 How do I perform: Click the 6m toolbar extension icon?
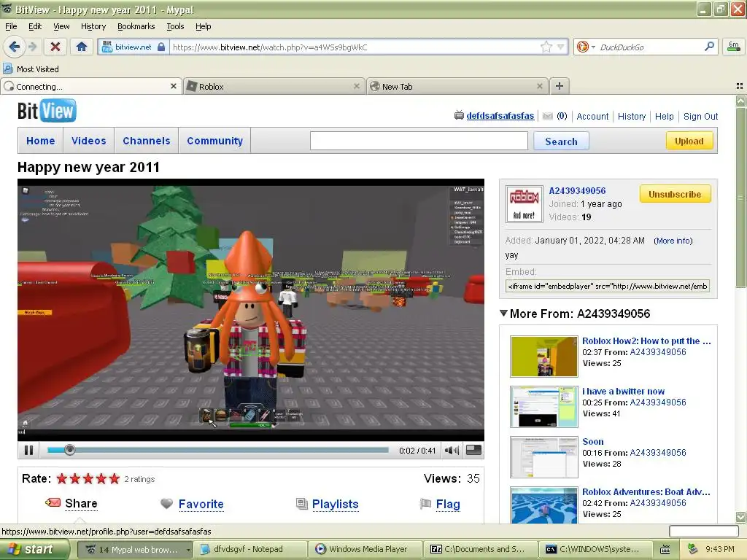coord(734,47)
